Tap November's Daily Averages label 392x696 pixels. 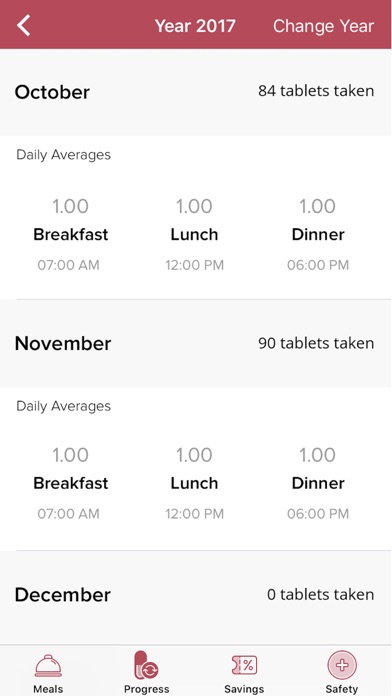click(x=63, y=406)
